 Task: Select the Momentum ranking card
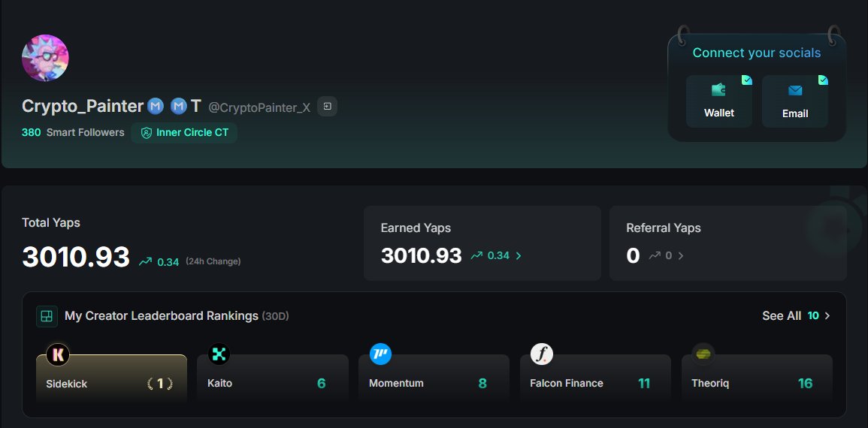[434, 383]
